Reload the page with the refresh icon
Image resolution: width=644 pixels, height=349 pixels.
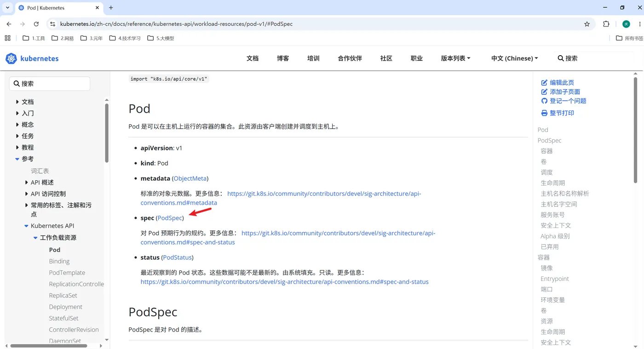36,24
